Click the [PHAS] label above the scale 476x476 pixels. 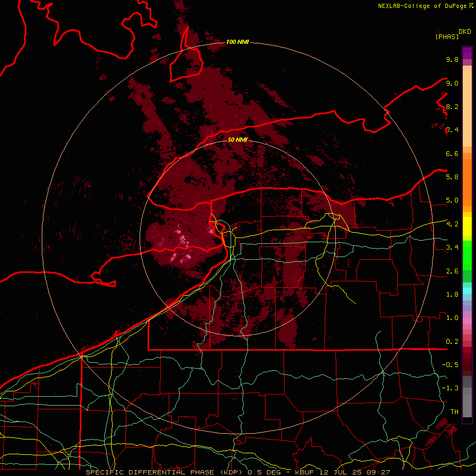pos(447,36)
